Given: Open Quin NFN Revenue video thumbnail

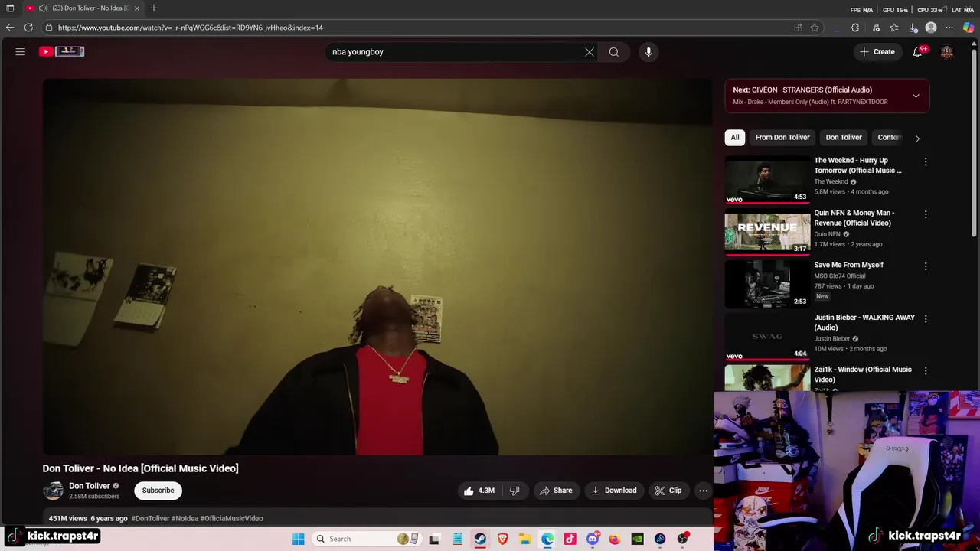Looking at the screenshot, I should [x=767, y=233].
